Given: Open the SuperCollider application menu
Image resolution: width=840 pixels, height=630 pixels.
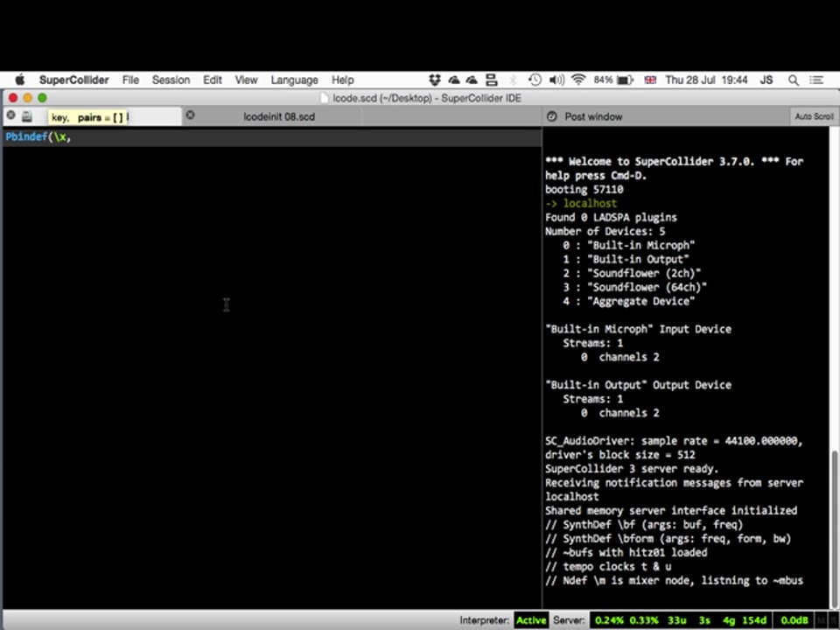Looking at the screenshot, I should pyautogui.click(x=73, y=80).
